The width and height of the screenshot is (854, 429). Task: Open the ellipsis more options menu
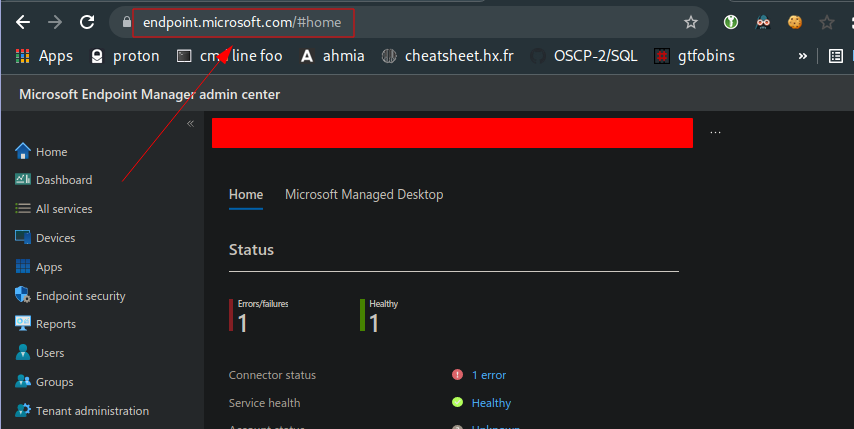715,132
